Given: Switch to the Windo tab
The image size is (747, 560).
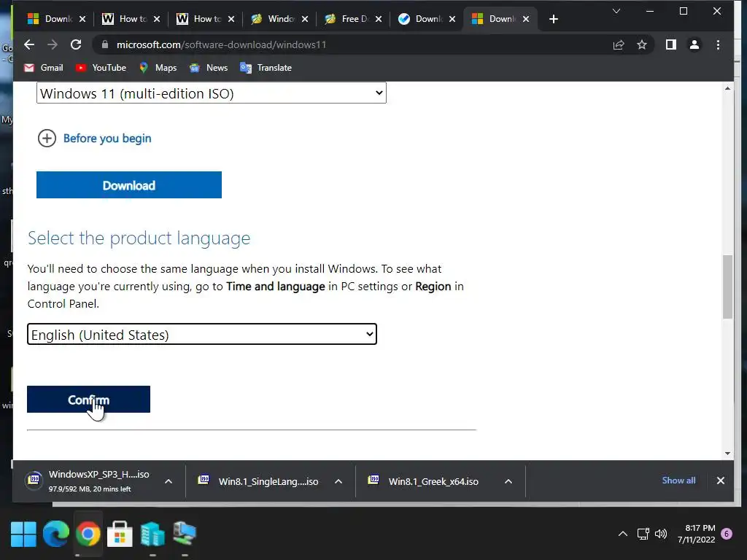Looking at the screenshot, I should 274,19.
